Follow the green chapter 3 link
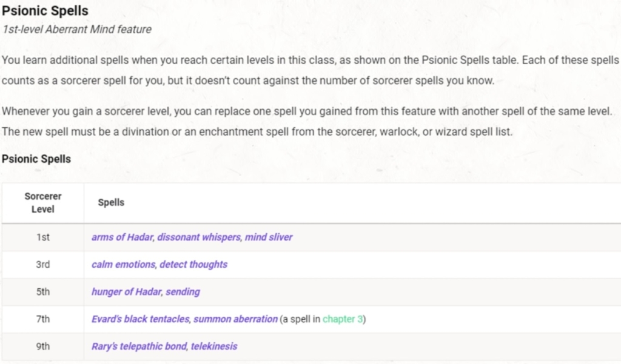This screenshot has height=364, width=621. point(343,319)
